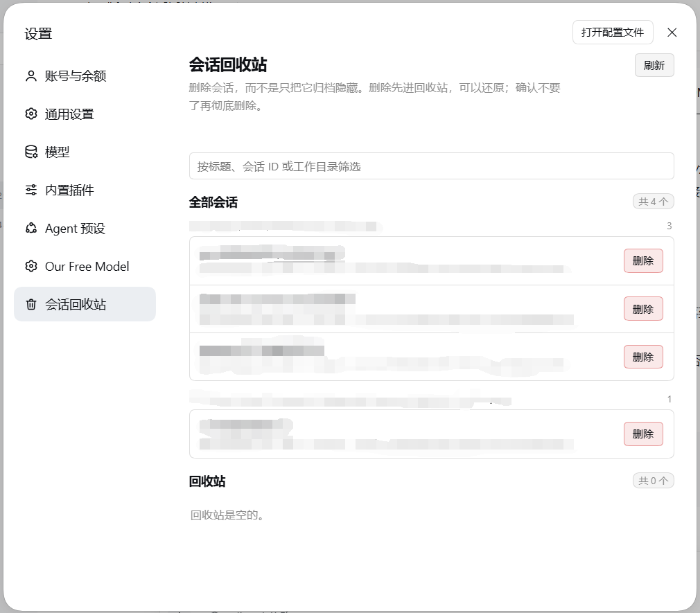Viewport: 700px width, 613px height.
Task: Delete the third session in the first group
Action: 643,357
